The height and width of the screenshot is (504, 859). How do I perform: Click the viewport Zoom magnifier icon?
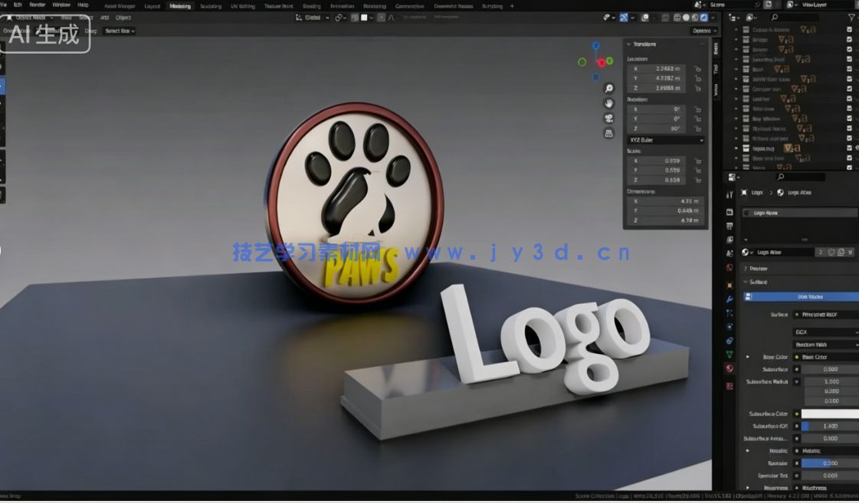click(x=608, y=88)
